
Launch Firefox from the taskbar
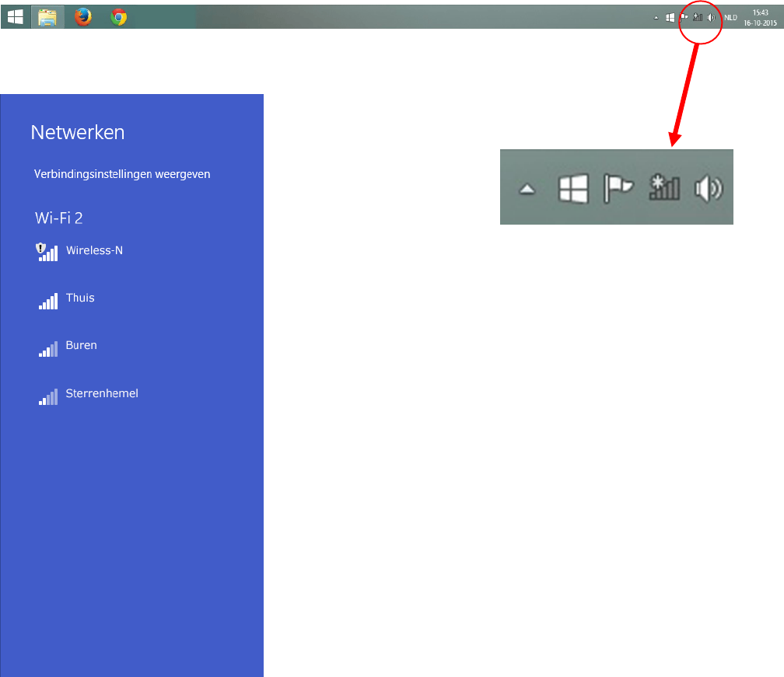83,17
